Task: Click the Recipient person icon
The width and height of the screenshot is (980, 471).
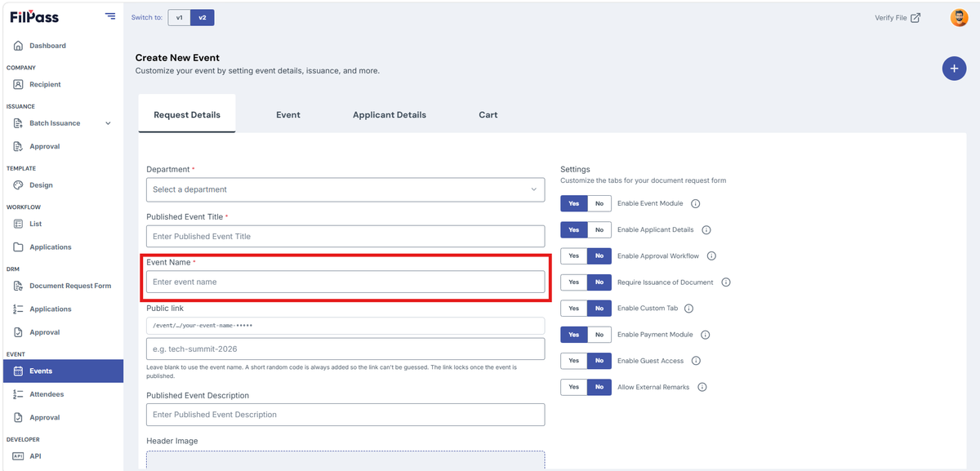Action: coord(18,84)
